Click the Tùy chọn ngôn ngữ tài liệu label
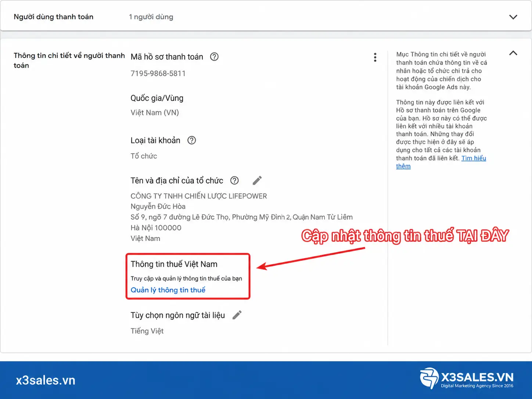 point(177,315)
